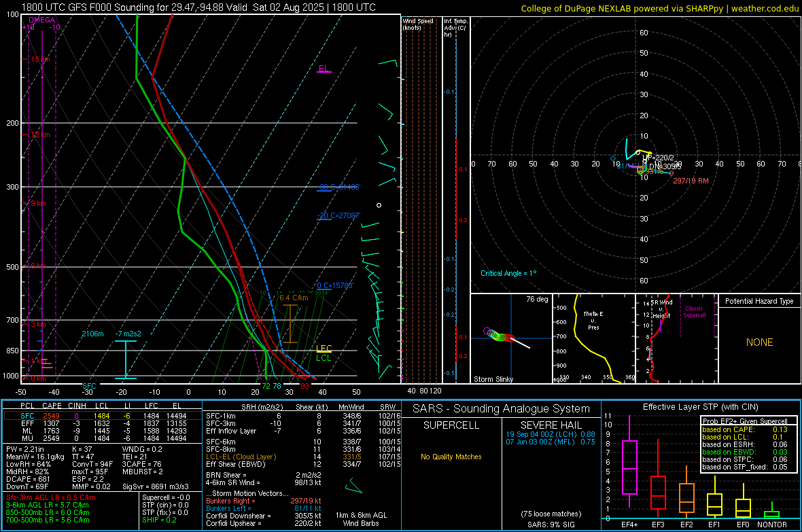
Task: Click the 2106m effective inflow label
Action: (92, 334)
